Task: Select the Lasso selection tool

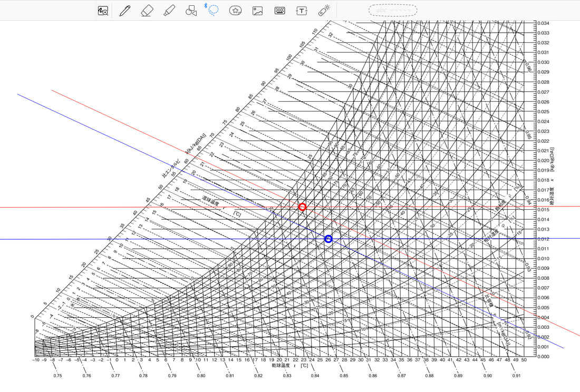Action: point(213,10)
